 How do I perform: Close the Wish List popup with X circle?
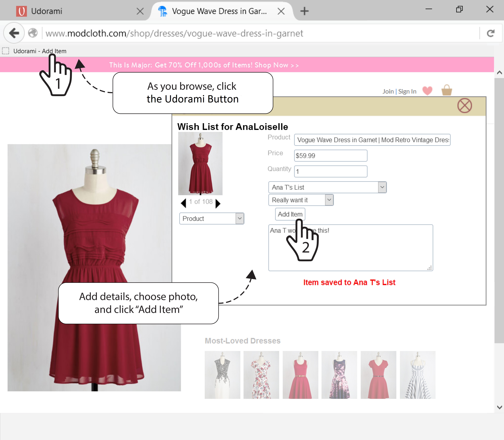[464, 106]
